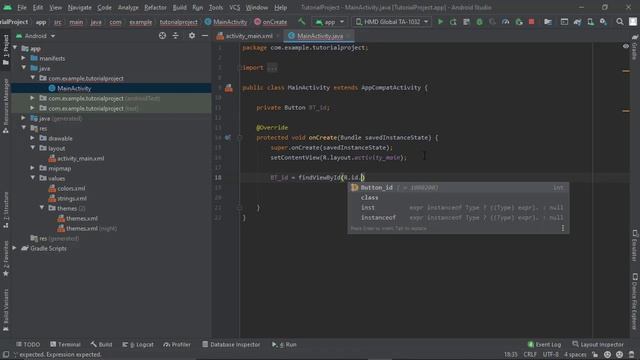Click the user account avatar icon
This screenshot has width=640, height=360.
633,22
